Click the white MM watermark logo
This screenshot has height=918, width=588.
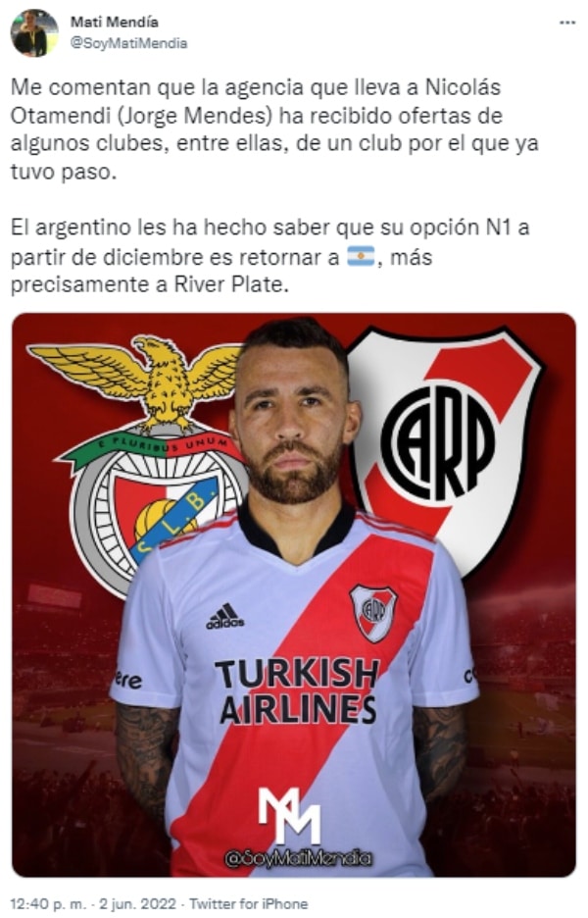290,814
